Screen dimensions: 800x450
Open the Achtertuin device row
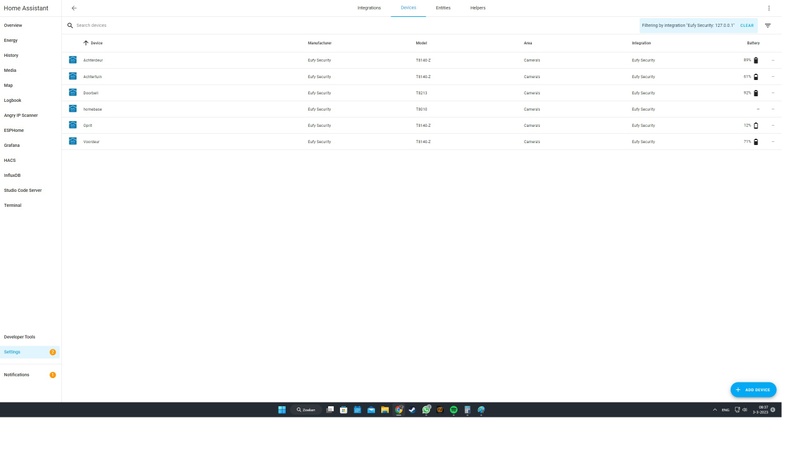421,77
